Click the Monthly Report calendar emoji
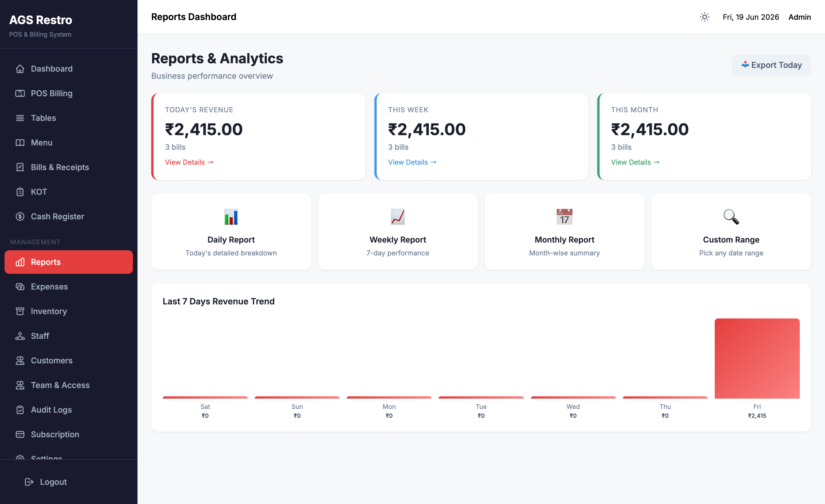Image resolution: width=825 pixels, height=504 pixels. (565, 217)
